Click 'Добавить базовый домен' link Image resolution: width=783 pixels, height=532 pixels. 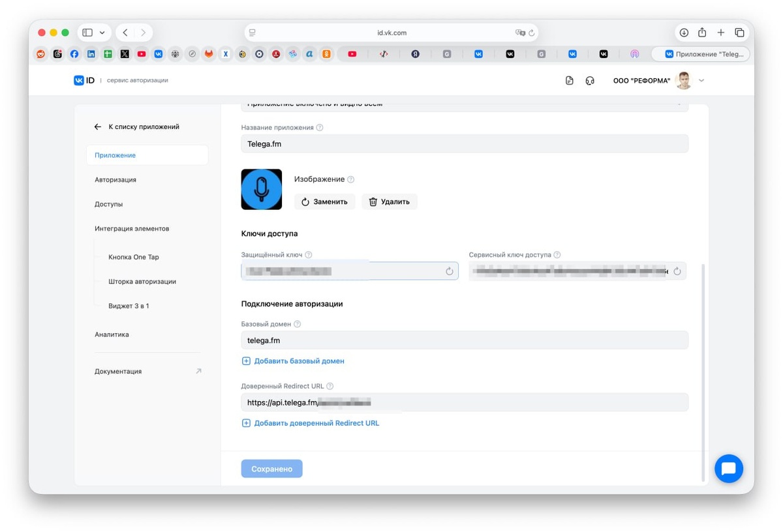point(293,361)
